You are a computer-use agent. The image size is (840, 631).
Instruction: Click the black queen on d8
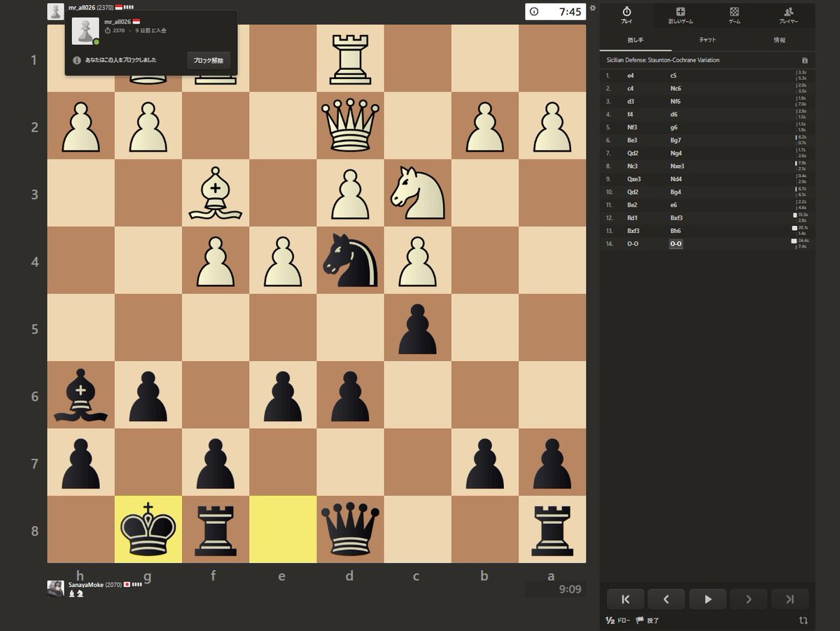click(350, 530)
